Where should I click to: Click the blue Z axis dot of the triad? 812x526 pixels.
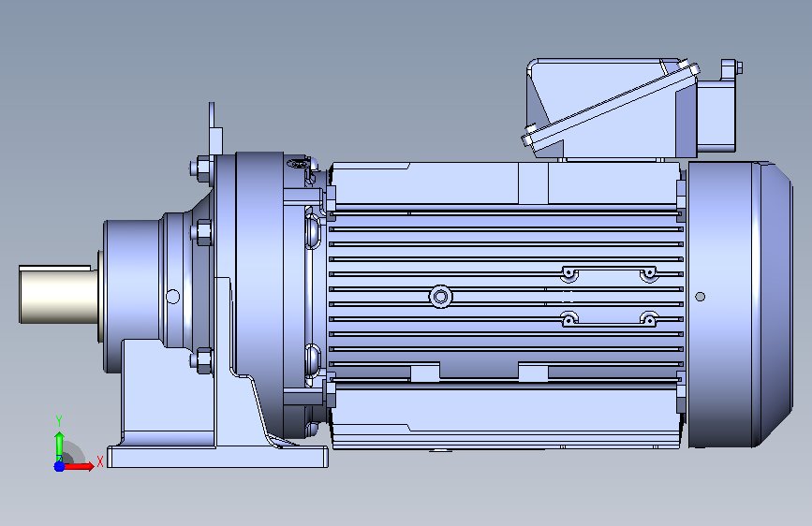tap(59, 466)
